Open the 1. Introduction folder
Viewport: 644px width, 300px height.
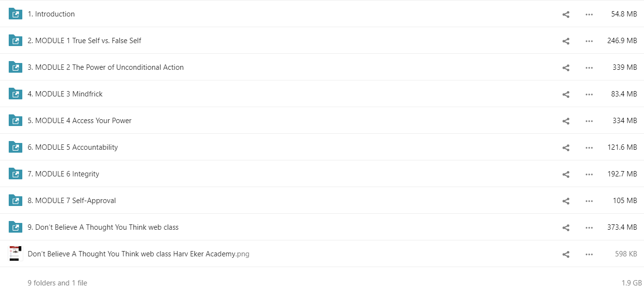coord(51,14)
